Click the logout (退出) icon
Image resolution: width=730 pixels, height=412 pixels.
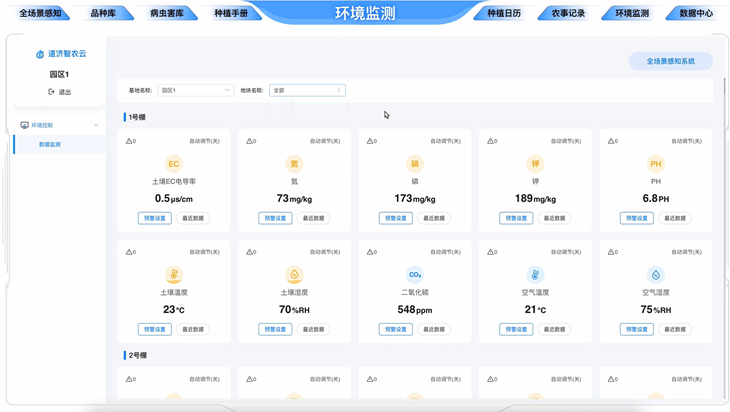pos(51,92)
